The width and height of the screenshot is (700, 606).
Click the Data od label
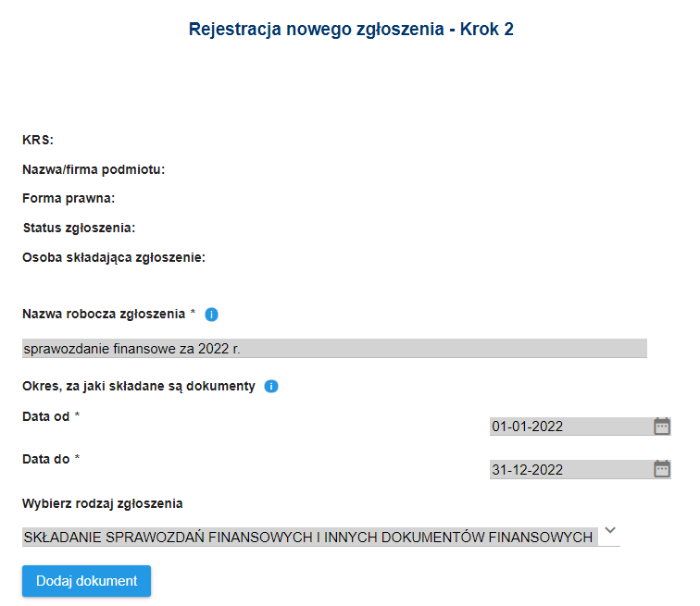tap(46, 416)
